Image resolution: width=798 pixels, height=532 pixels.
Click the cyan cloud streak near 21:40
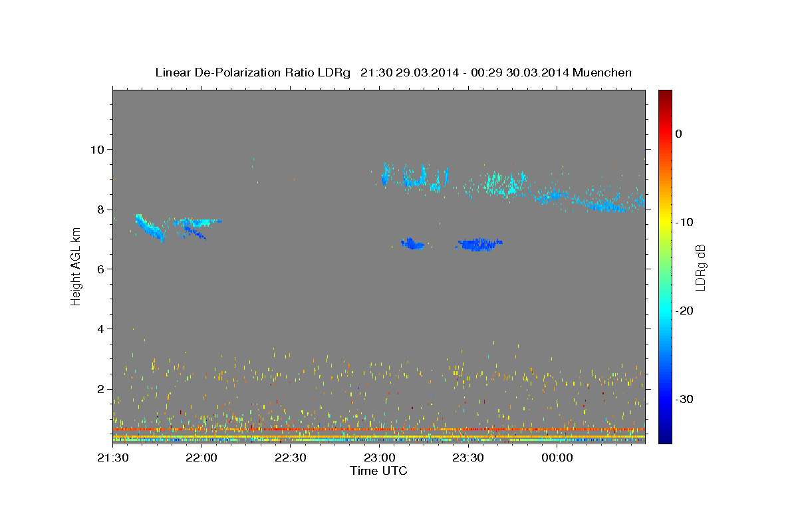click(149, 227)
